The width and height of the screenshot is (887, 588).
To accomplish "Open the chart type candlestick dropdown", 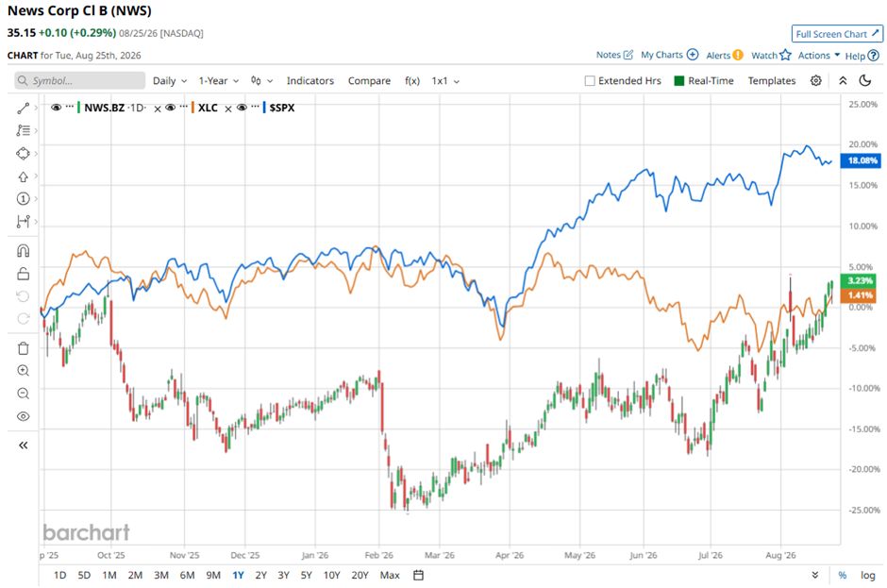I will click(262, 81).
